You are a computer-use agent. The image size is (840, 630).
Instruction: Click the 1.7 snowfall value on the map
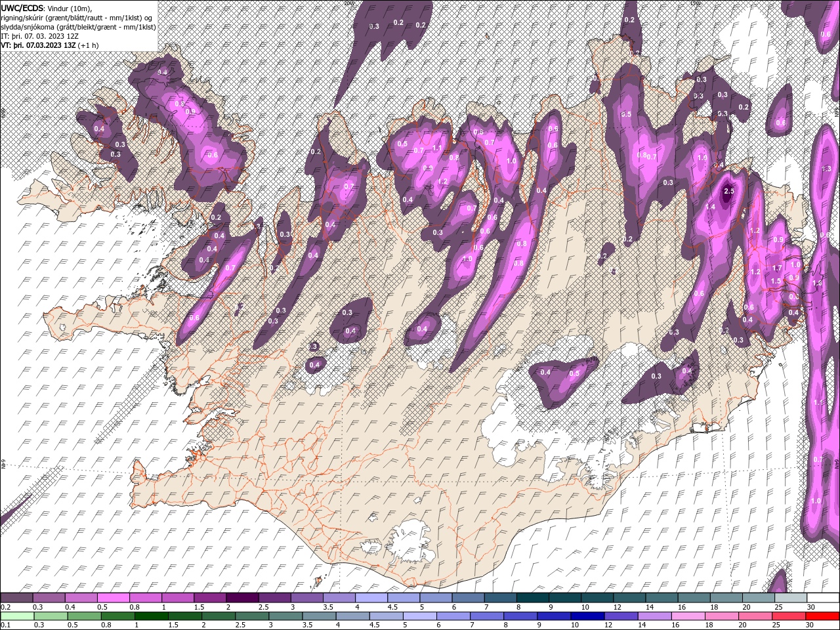click(777, 268)
